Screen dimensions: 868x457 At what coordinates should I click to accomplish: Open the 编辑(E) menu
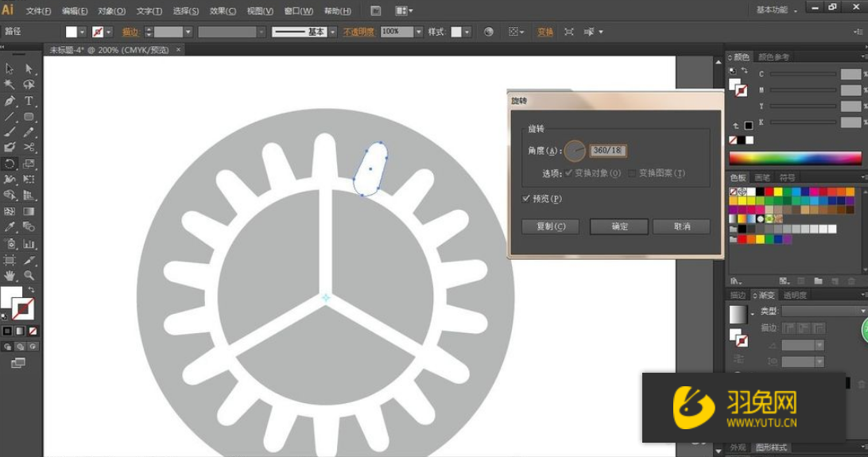[75, 11]
